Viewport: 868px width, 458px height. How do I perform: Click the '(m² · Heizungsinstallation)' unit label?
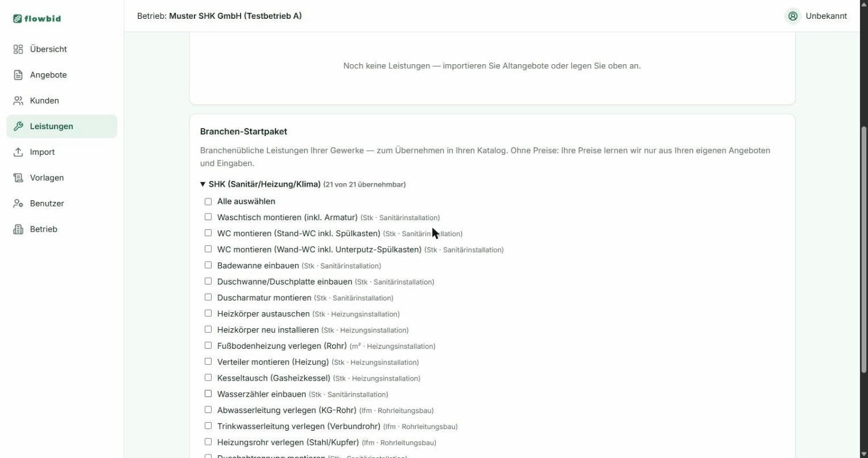(x=392, y=346)
